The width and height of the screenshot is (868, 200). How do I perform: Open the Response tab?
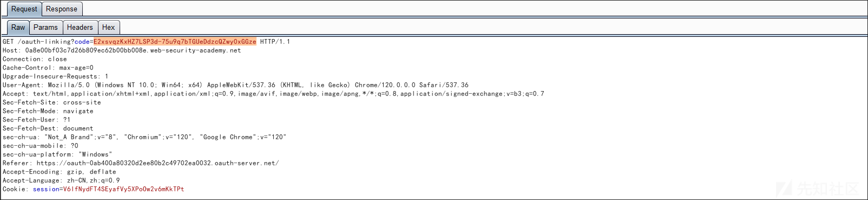pyautogui.click(x=62, y=9)
